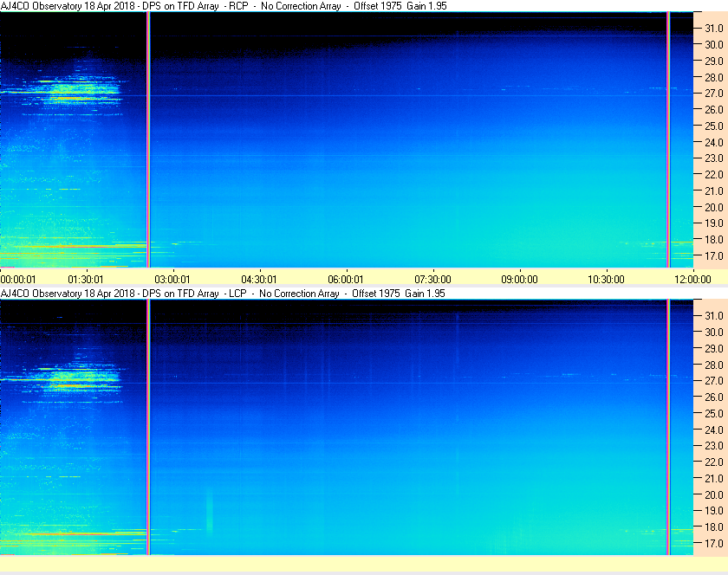Click the 17.0 frequency label in RCP panel
Screen dimensions: 728x575
714,255
